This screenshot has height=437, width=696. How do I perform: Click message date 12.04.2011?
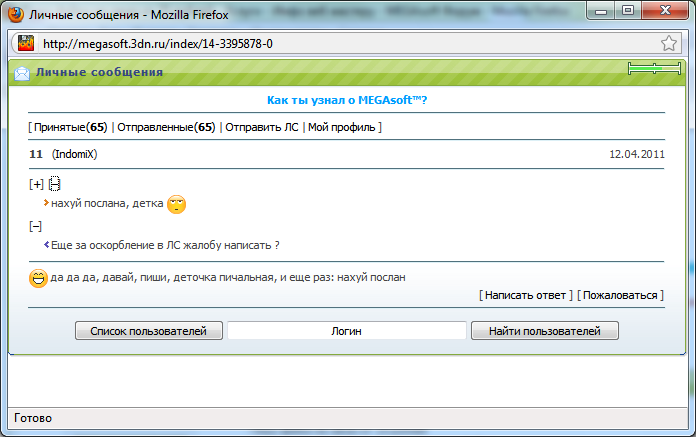pos(637,154)
